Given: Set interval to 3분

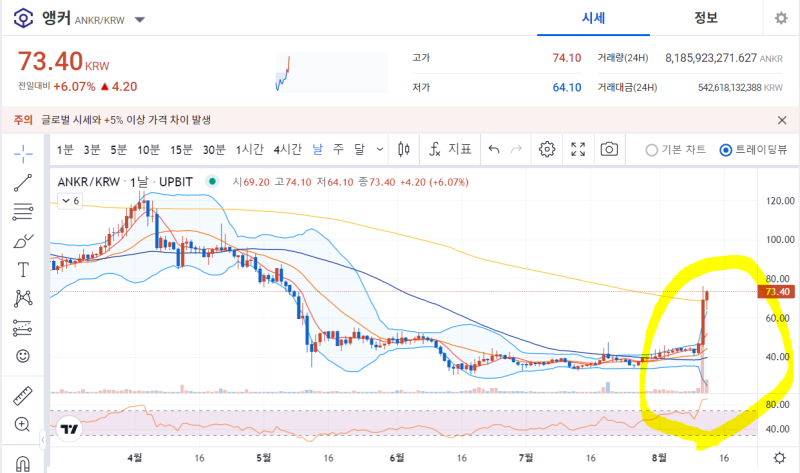Looking at the screenshot, I should (92, 150).
